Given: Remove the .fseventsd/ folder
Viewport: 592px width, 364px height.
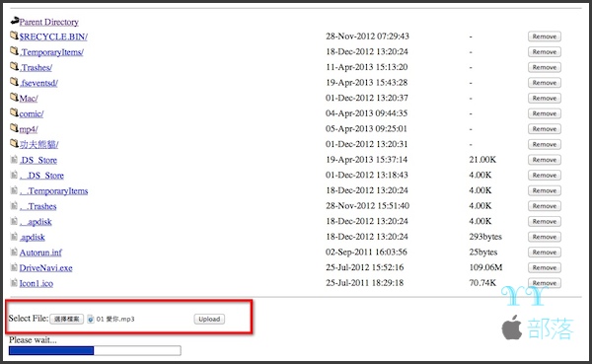Looking at the screenshot, I should click(x=545, y=83).
